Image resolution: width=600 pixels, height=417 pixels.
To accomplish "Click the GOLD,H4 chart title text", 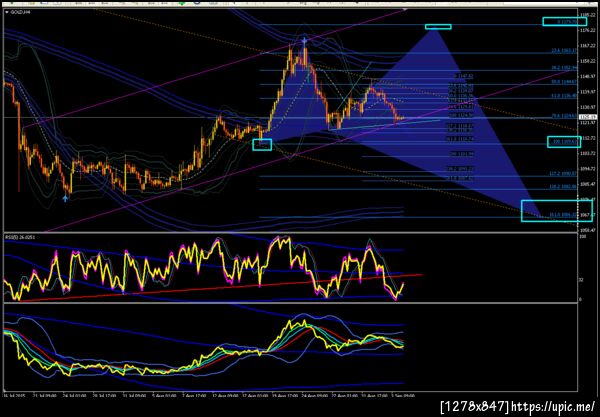I will click(20, 12).
